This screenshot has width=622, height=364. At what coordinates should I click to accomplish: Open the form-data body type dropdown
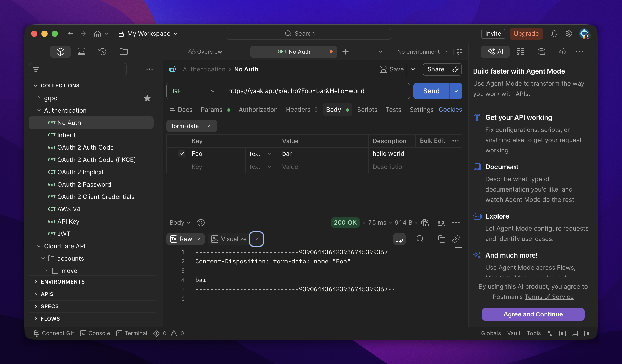[x=192, y=126]
